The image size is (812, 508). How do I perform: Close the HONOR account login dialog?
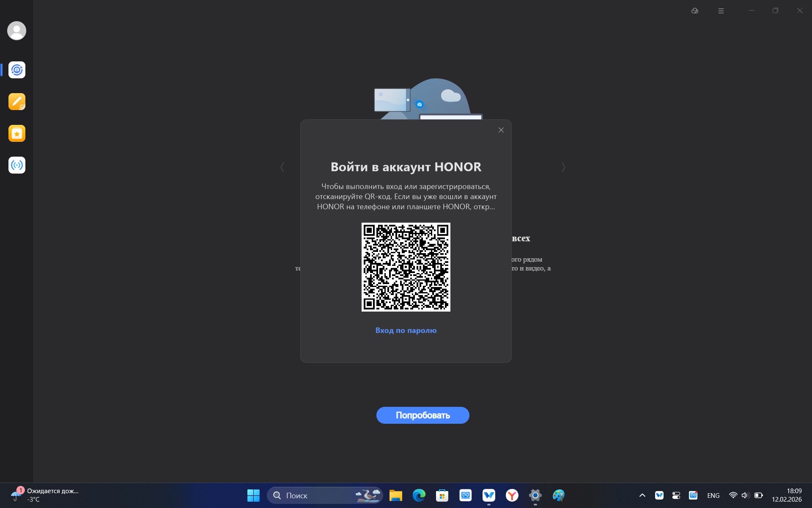coord(501,130)
